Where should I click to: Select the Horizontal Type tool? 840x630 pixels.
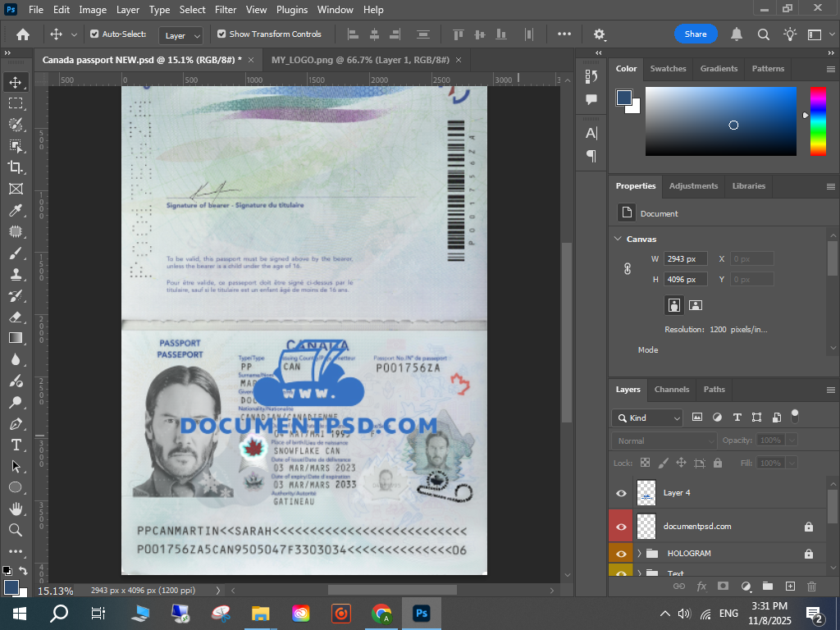pyautogui.click(x=16, y=445)
